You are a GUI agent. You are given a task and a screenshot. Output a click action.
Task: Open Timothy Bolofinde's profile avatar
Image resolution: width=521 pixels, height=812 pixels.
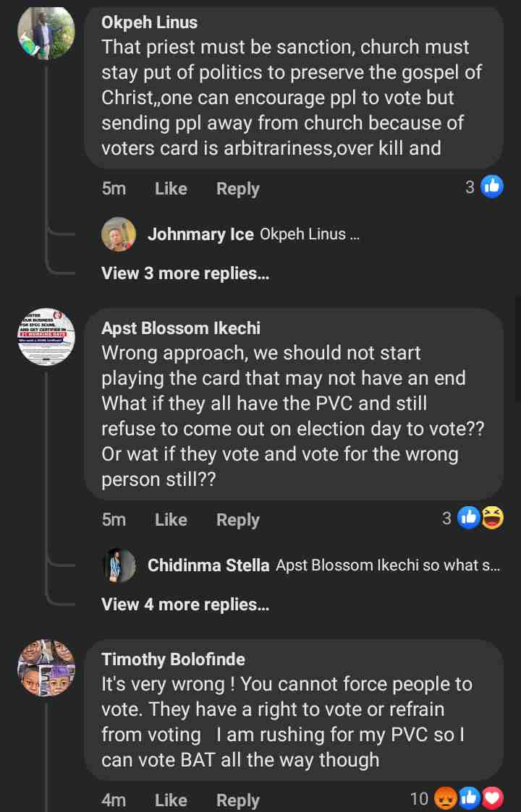pos(46,668)
